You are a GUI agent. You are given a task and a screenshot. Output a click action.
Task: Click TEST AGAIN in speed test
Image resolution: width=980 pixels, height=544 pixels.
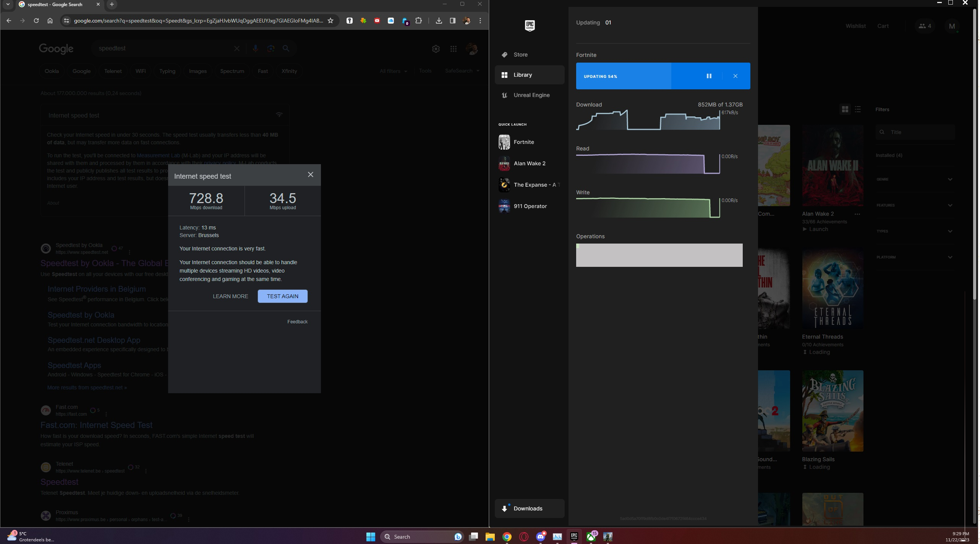(x=282, y=296)
